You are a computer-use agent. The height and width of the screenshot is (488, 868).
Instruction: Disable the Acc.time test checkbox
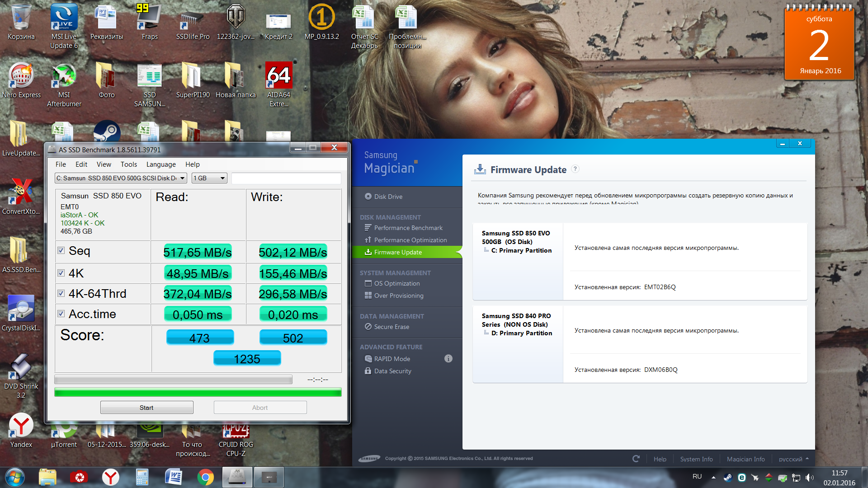(x=61, y=314)
